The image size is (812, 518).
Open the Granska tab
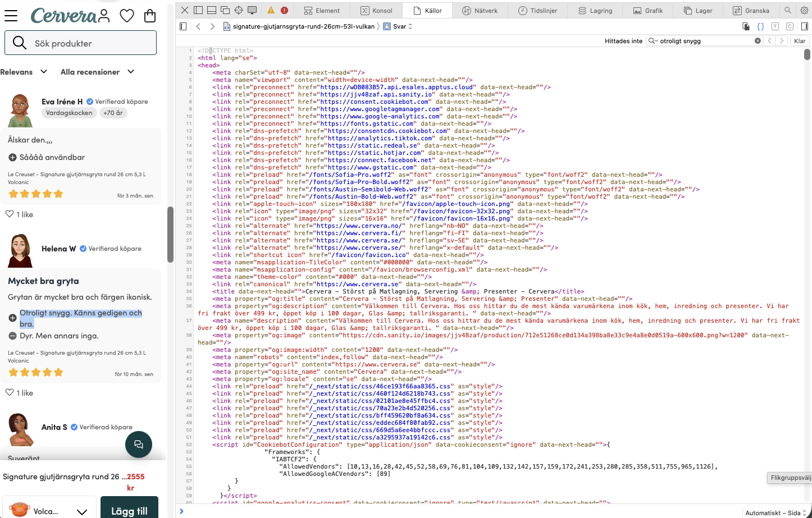pos(751,10)
